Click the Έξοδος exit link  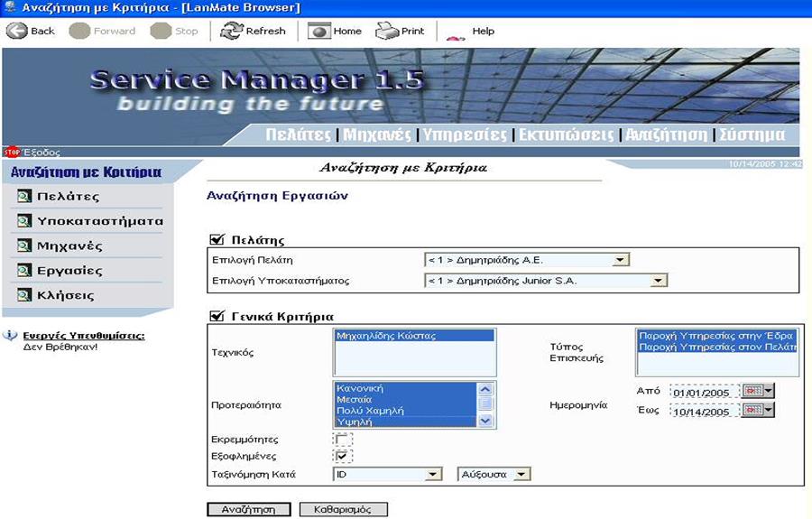(42, 153)
